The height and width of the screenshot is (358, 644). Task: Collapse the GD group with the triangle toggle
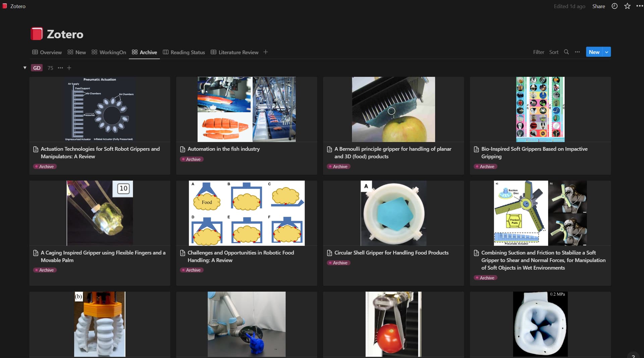click(25, 68)
